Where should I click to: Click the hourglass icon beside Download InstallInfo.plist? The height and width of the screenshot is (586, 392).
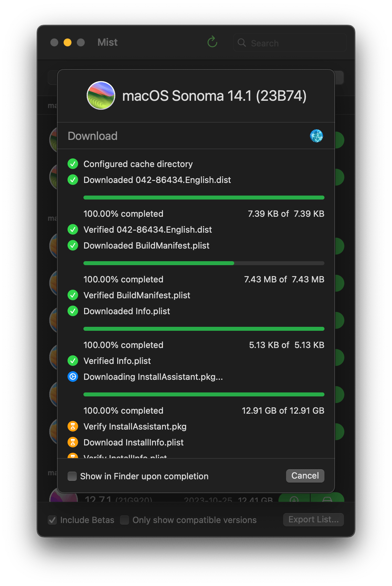[x=73, y=442]
